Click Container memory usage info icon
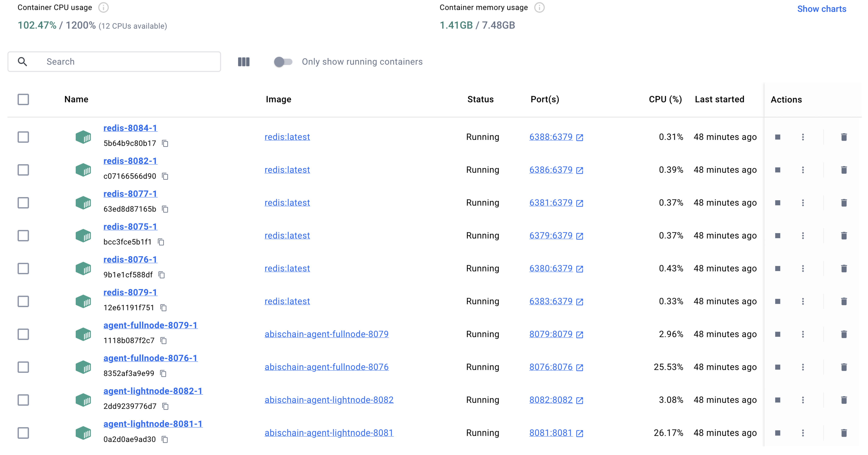The height and width of the screenshot is (455, 868). [539, 7]
